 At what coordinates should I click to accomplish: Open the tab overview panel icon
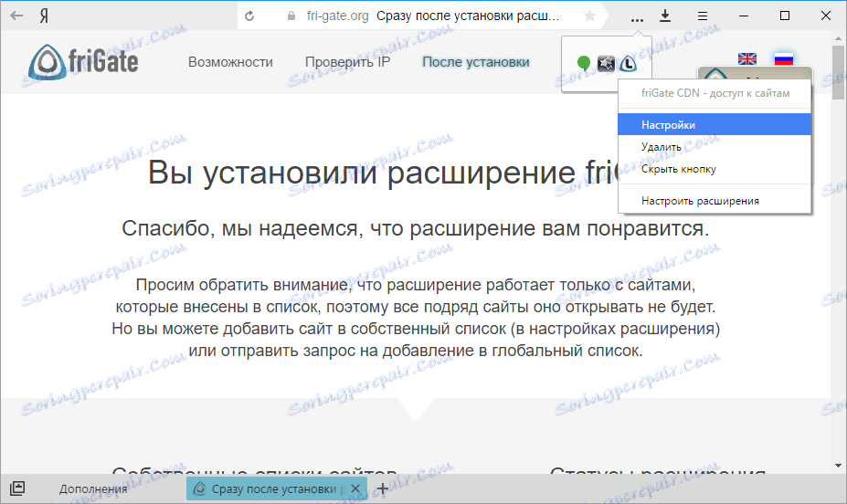17,488
